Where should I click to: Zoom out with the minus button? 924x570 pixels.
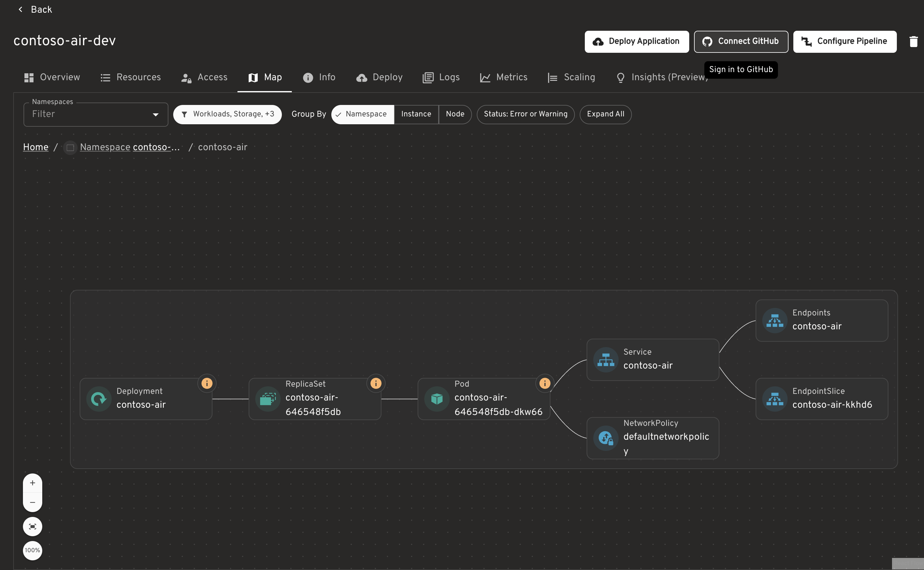[x=32, y=502]
